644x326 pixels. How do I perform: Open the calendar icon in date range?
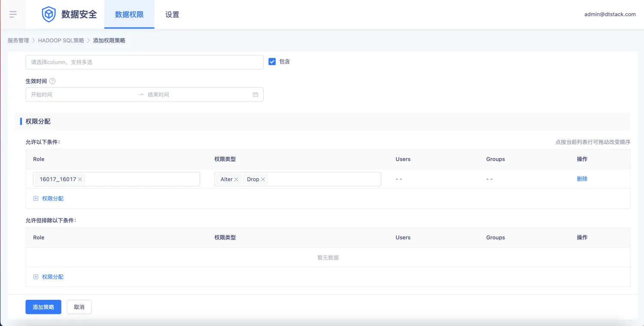(255, 94)
